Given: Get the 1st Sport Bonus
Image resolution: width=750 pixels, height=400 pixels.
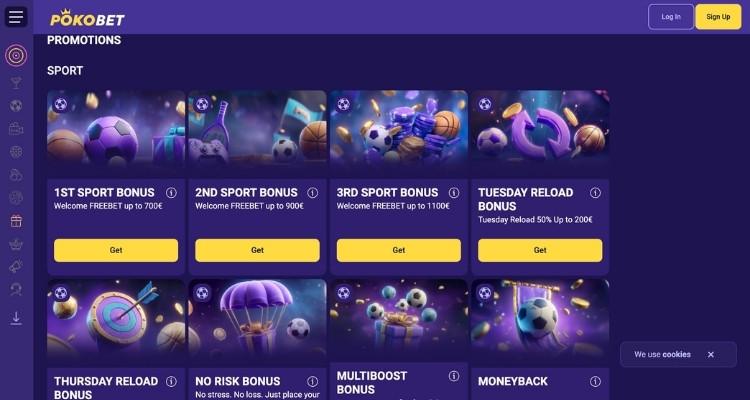Looking at the screenshot, I should point(116,250).
